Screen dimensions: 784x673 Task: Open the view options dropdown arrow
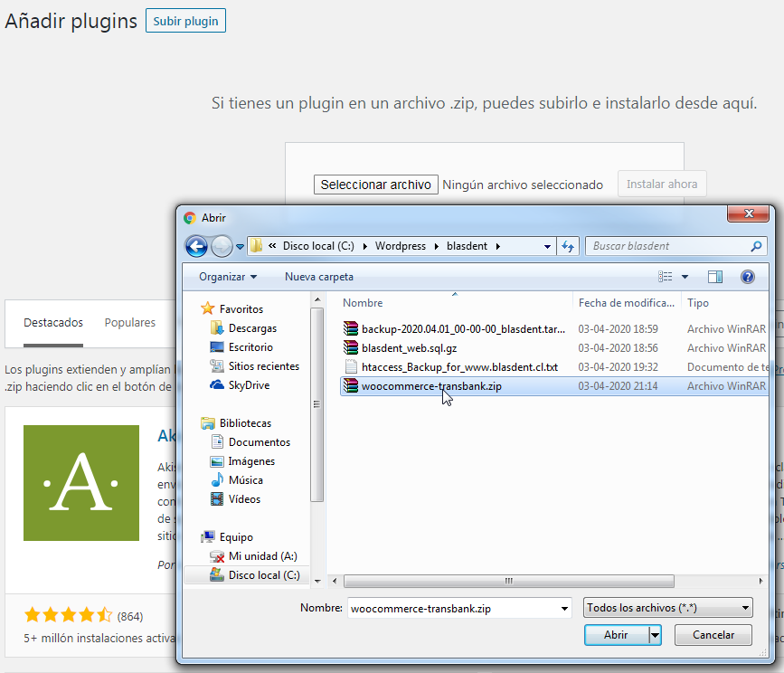pyautogui.click(x=685, y=277)
